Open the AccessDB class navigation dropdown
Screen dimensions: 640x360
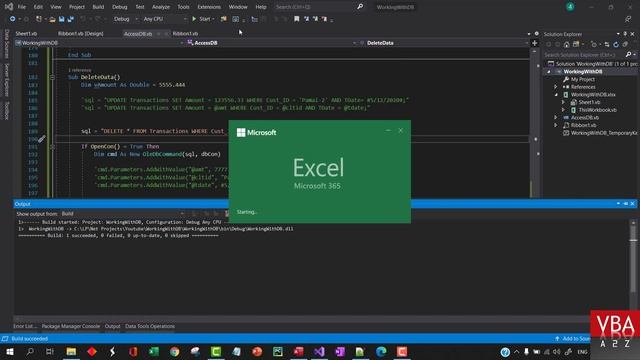point(271,43)
